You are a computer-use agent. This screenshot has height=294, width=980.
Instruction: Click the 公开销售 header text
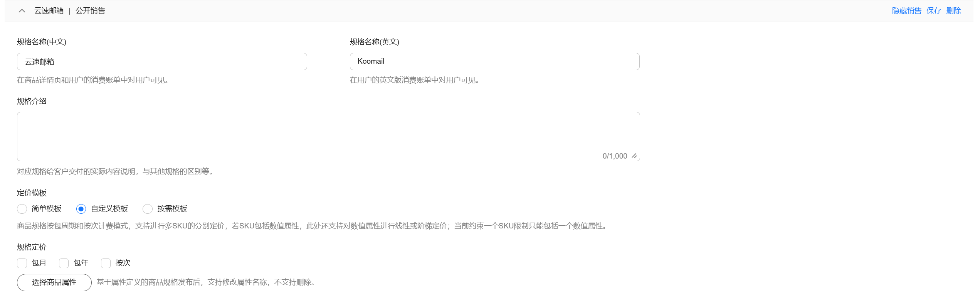(90, 11)
